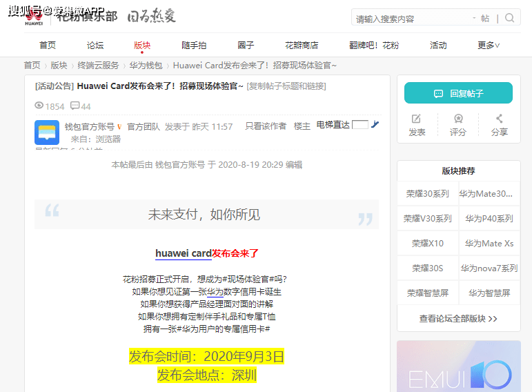The height and width of the screenshot is (392, 532).
Task: Click the underlined 华为 link in post
Action: coord(215,291)
